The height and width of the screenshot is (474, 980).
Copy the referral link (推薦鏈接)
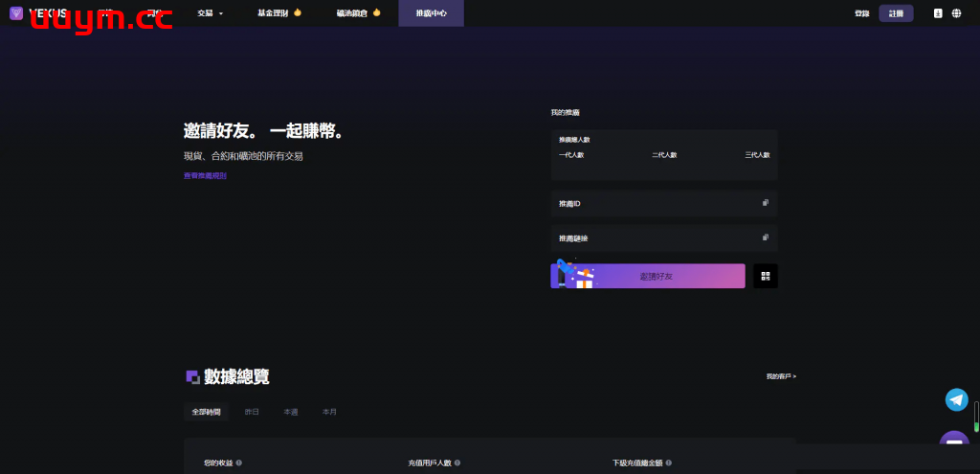click(765, 237)
